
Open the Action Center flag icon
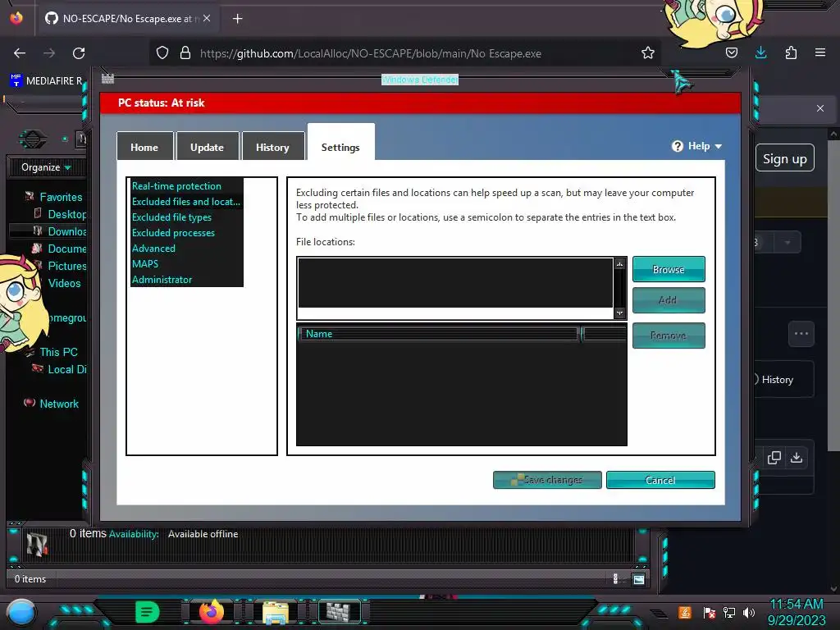(710, 612)
